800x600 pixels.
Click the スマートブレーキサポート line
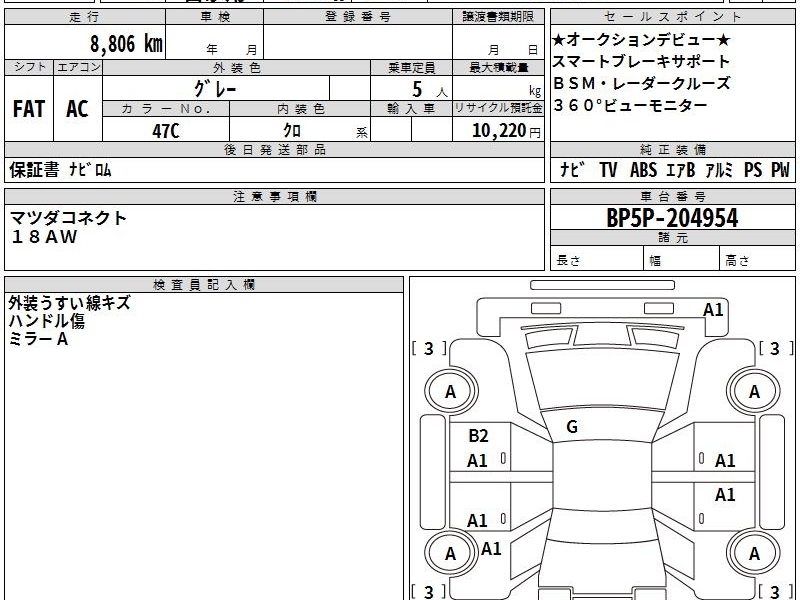coord(641,62)
